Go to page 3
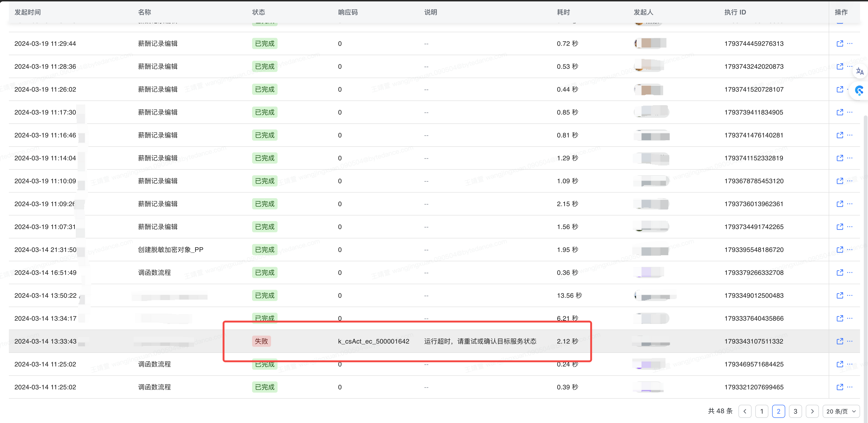868x423 pixels. click(x=796, y=411)
